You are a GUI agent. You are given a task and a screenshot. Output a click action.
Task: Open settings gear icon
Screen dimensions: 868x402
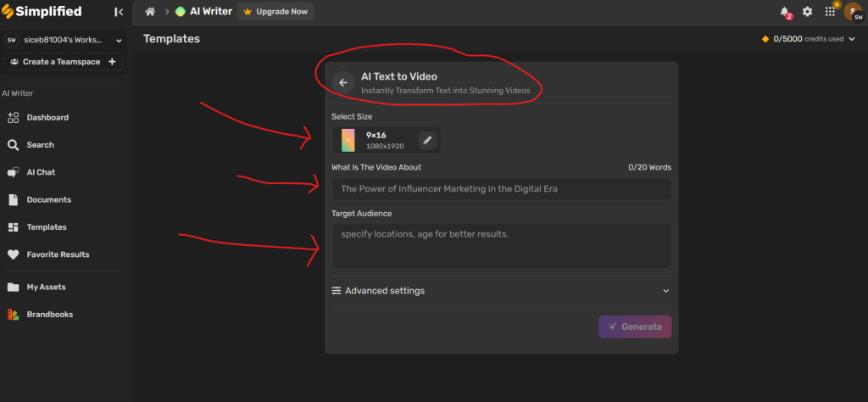(808, 11)
